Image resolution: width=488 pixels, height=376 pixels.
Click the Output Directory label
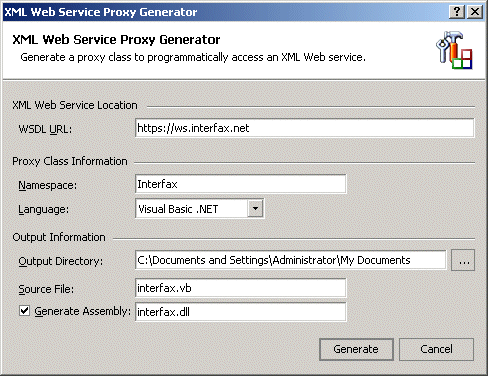[60, 261]
